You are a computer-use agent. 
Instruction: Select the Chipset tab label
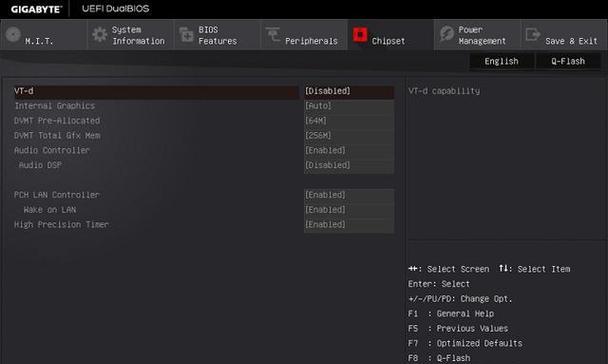point(388,41)
